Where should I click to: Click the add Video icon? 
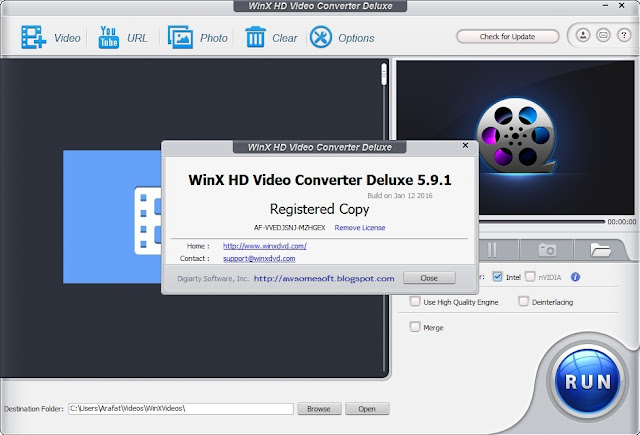click(x=33, y=38)
